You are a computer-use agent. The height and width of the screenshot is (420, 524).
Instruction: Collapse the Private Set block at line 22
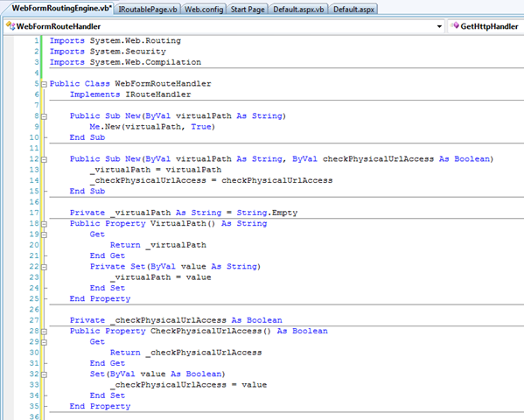(x=44, y=267)
